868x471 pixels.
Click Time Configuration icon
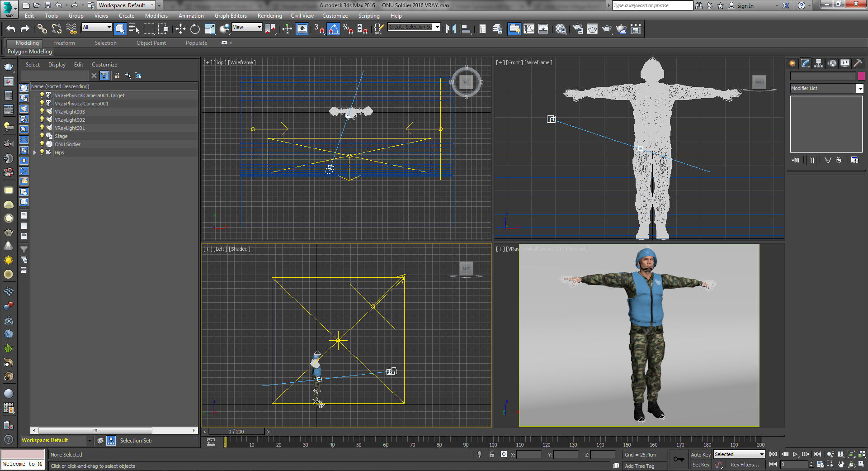[x=820, y=464]
